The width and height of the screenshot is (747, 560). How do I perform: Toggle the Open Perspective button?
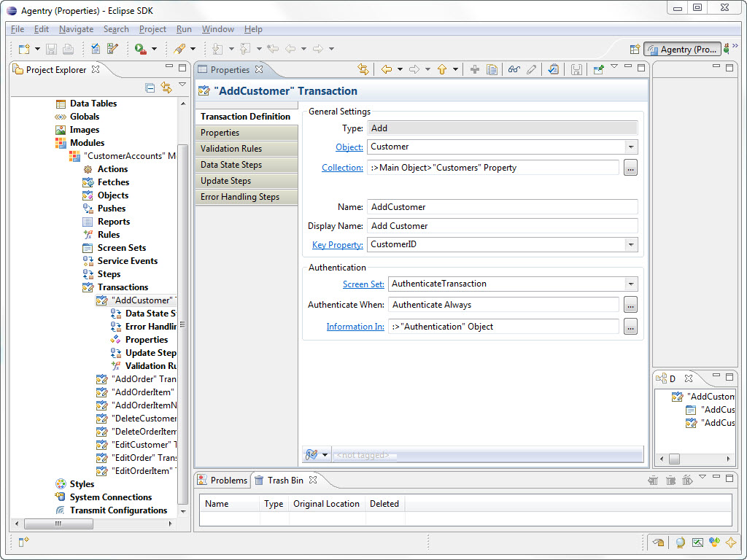click(x=635, y=49)
